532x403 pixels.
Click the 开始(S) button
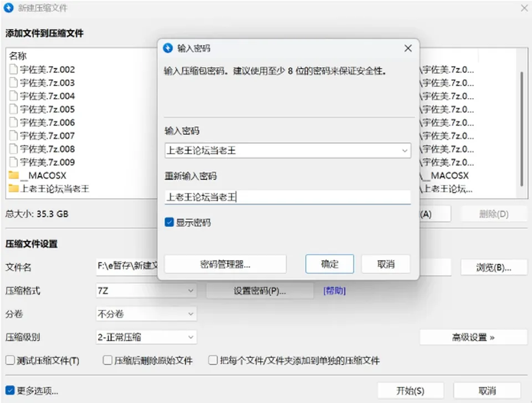(411, 391)
